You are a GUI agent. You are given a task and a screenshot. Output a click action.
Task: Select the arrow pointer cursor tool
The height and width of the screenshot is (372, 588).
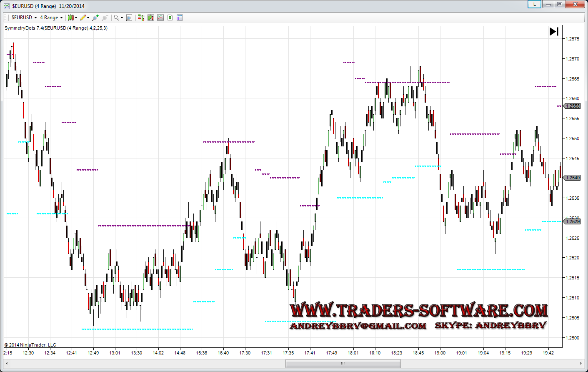(x=117, y=18)
